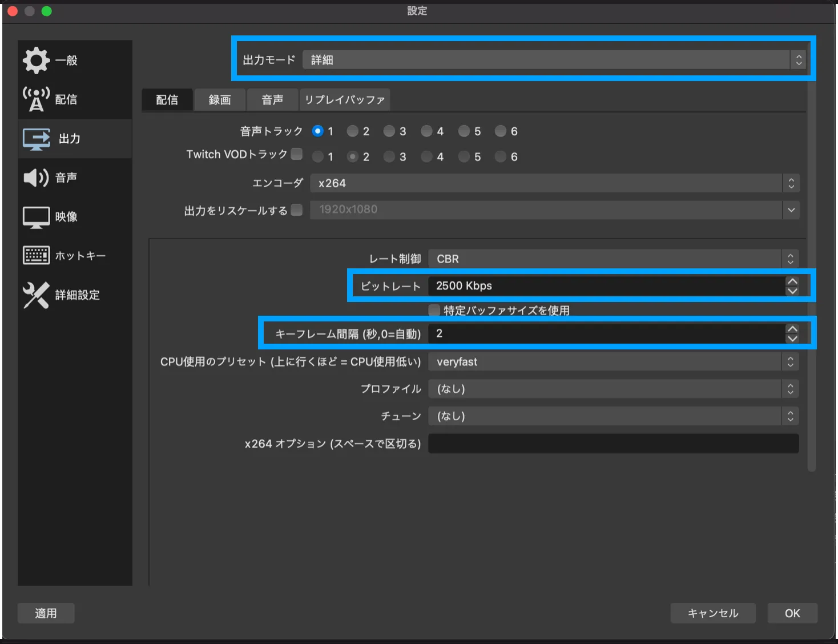Viewport: 838px width, 644px height.
Task: Select Twitch VOD track 3 radio button
Action: [389, 156]
